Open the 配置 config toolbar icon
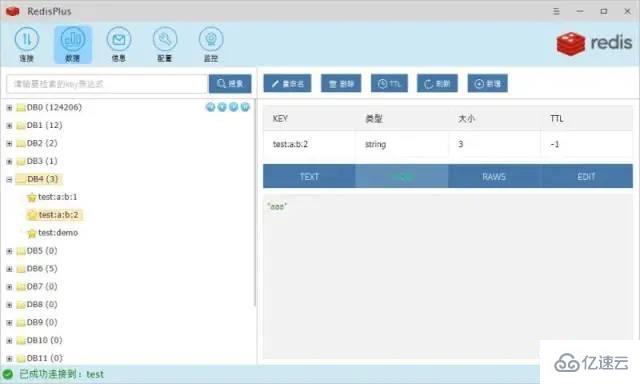 [165, 44]
